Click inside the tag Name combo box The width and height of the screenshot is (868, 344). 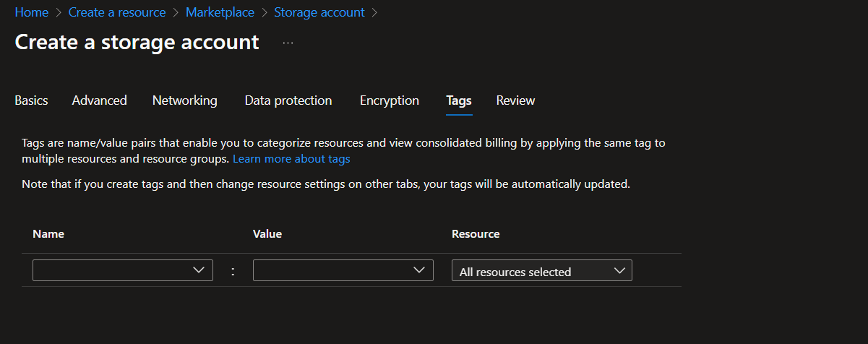pyautogui.click(x=112, y=270)
